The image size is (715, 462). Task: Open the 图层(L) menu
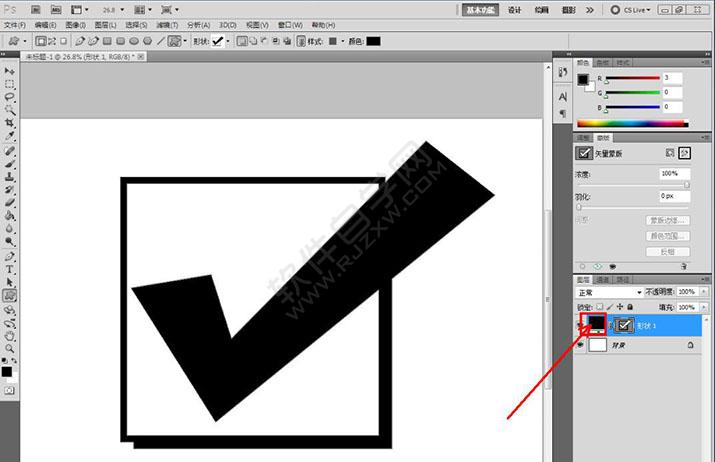click(105, 24)
